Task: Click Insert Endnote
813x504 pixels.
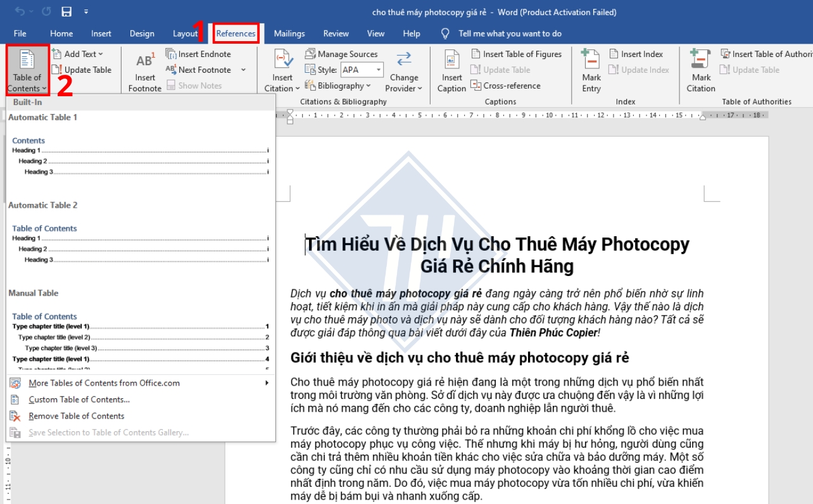Action: click(198, 54)
